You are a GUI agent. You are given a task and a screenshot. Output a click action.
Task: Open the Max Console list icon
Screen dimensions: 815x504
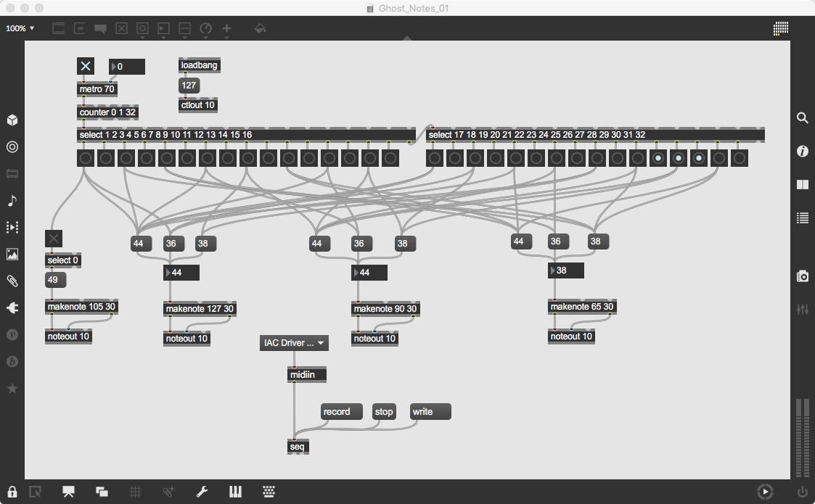click(x=803, y=218)
